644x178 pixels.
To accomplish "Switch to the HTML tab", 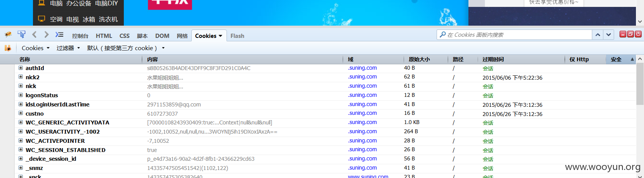I will tap(104, 36).
